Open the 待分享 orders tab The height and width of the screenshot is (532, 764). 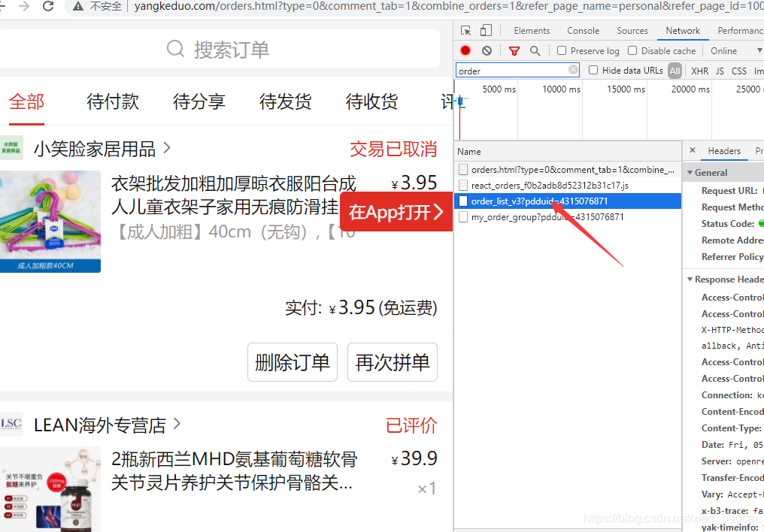[199, 101]
